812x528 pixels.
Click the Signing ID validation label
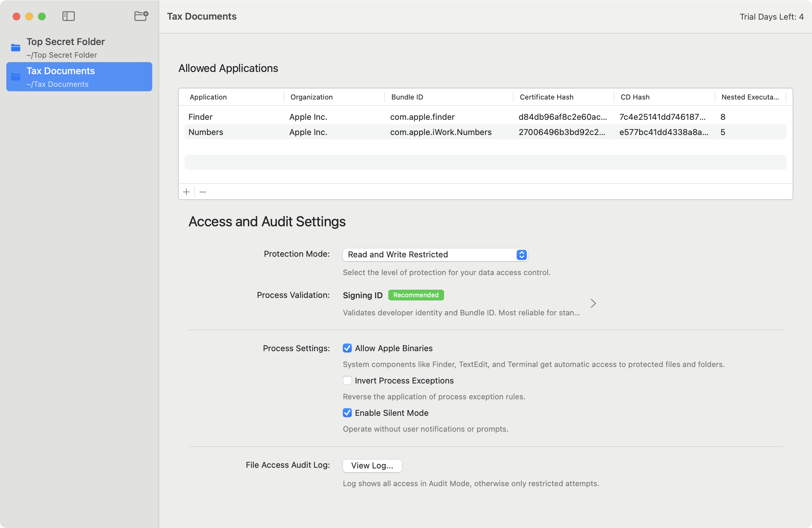pyautogui.click(x=363, y=295)
